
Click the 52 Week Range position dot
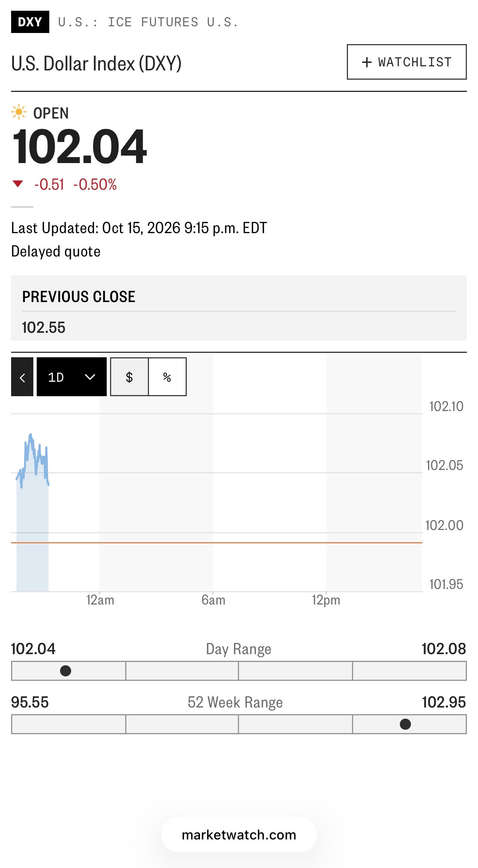click(x=405, y=724)
